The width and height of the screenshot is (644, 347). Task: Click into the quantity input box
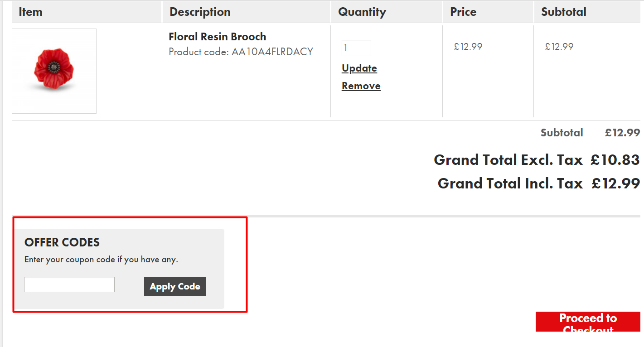point(356,48)
